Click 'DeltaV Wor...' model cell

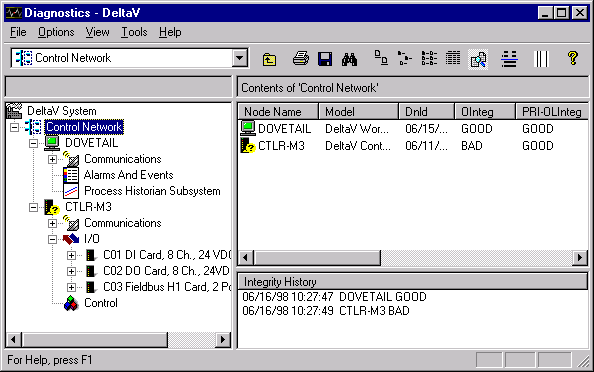357,129
